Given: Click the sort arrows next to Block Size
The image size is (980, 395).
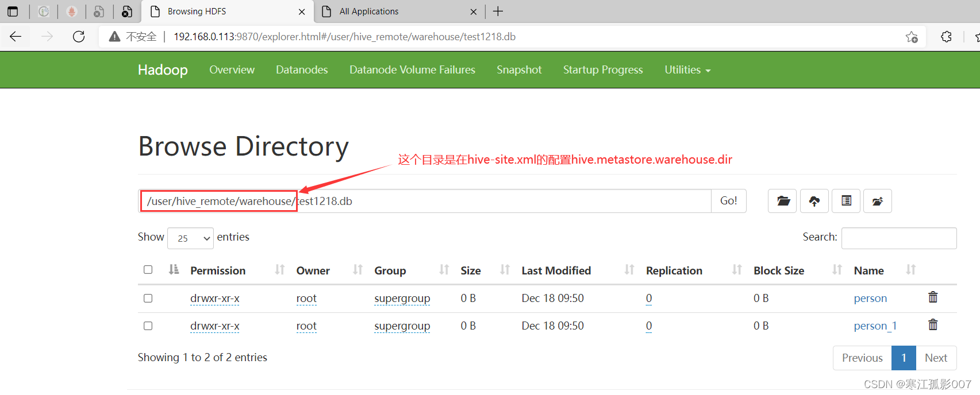Looking at the screenshot, I should click(x=837, y=270).
